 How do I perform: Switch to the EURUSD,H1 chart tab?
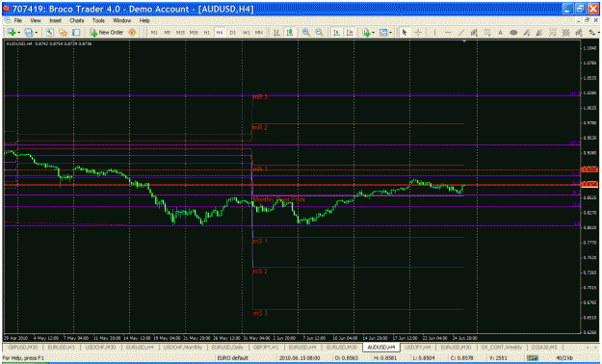tap(61, 347)
